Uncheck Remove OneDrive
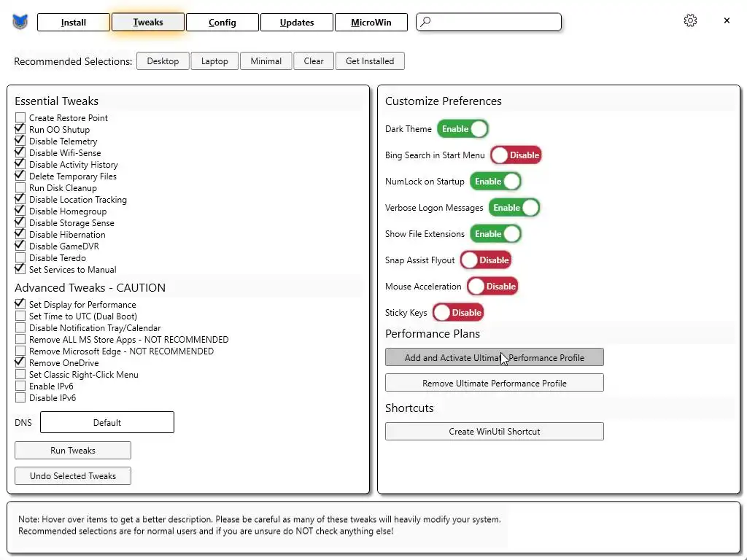Image resolution: width=747 pixels, height=560 pixels. point(20,362)
